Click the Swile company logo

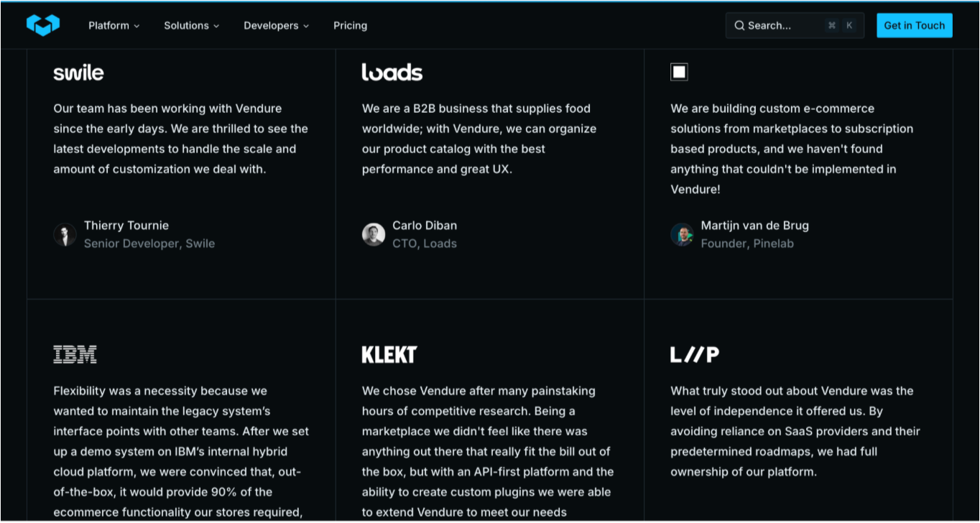click(x=78, y=73)
